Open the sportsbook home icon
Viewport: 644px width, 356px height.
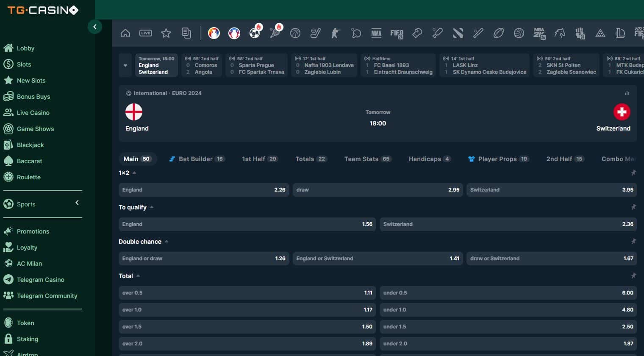[x=125, y=33]
